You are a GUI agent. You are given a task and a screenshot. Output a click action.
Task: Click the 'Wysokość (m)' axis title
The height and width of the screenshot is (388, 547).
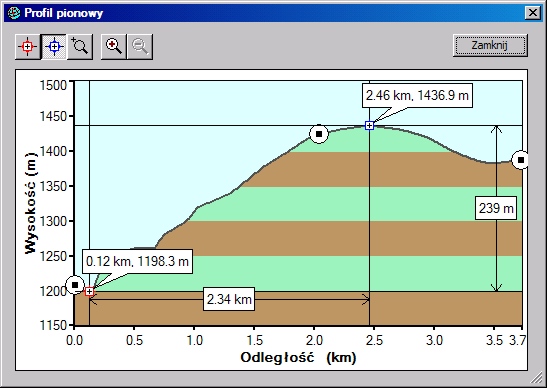click(x=31, y=203)
